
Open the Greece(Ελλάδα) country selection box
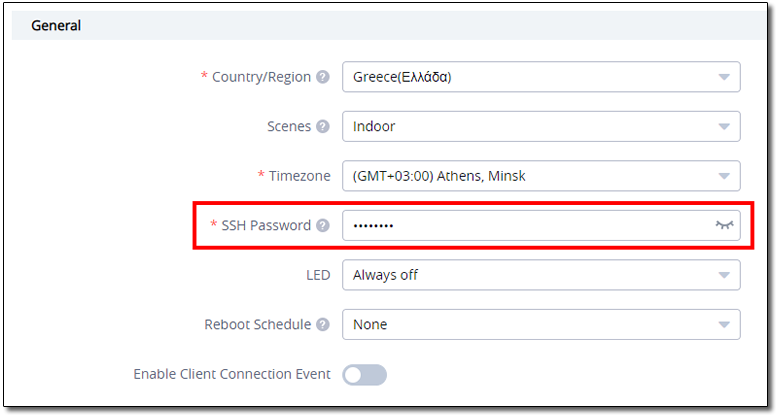pos(541,77)
